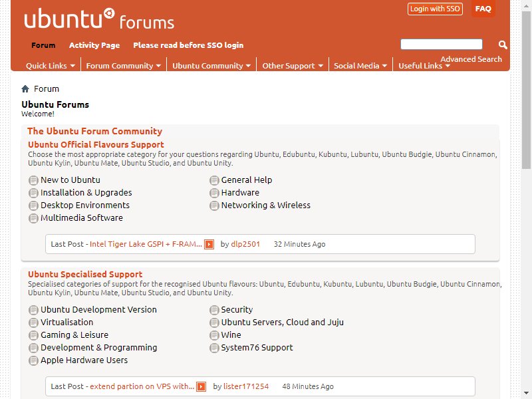Click the forum icon next to Security

[214, 310]
